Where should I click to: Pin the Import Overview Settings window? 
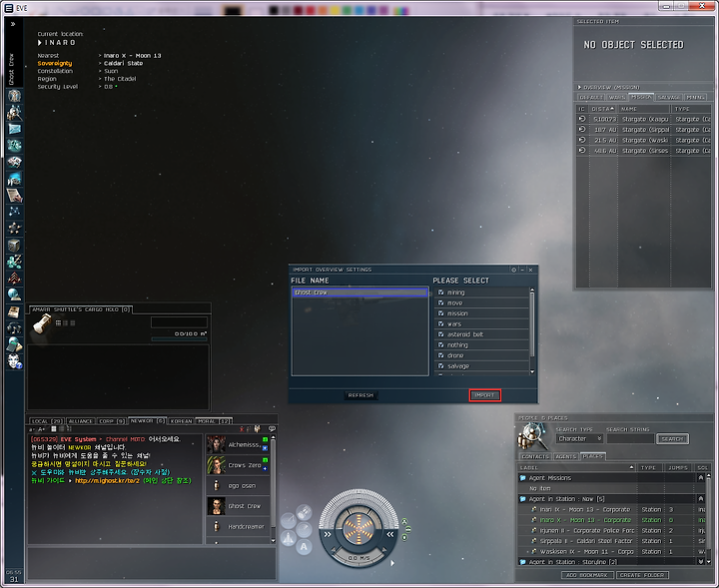coord(514,270)
